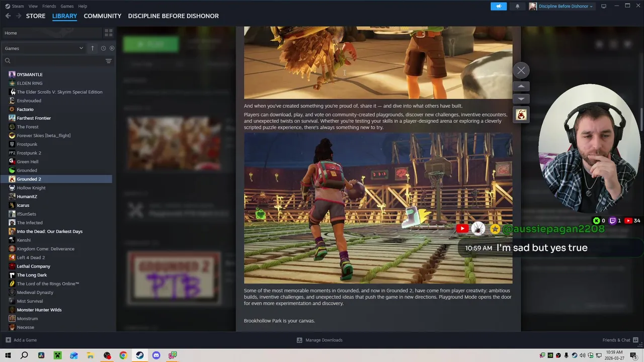Click the Grounded 2 game icon beside the news
644x362 pixels.
tap(521, 115)
